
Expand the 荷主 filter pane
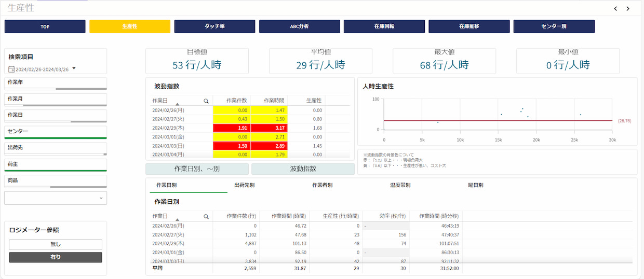56,164
